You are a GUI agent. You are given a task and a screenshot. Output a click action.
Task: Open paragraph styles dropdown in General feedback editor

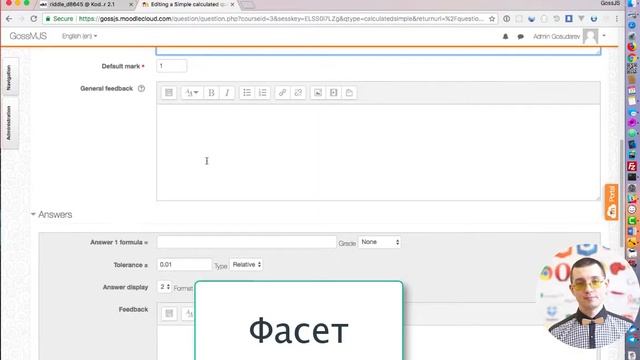[191, 93]
